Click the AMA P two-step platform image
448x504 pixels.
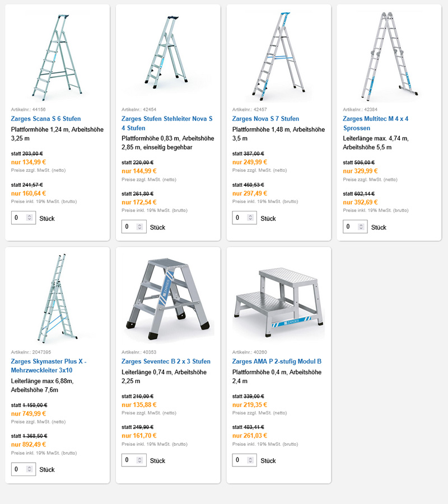pos(279,302)
